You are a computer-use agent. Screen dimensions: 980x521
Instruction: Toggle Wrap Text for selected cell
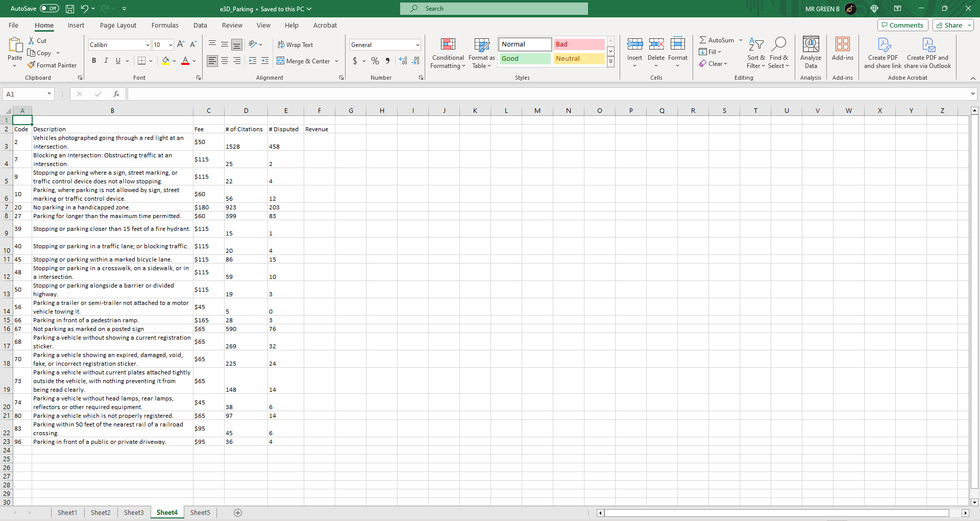tap(295, 44)
